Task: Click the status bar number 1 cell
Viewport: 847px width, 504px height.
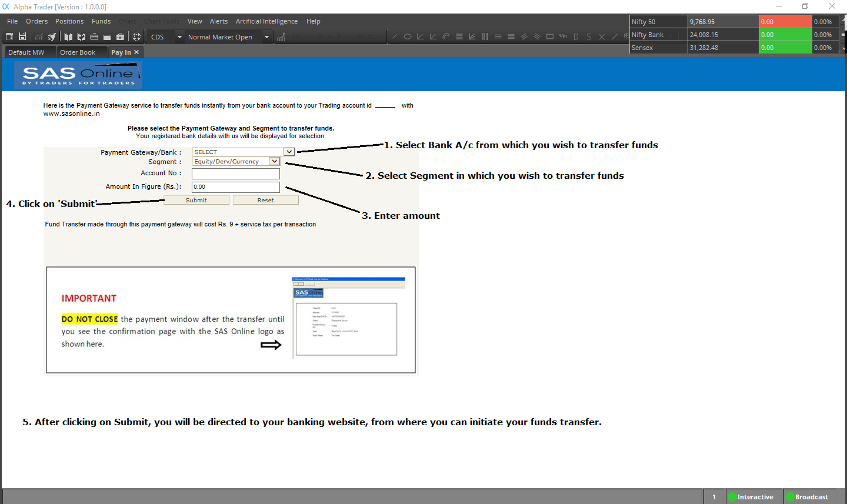Action: 714,497
